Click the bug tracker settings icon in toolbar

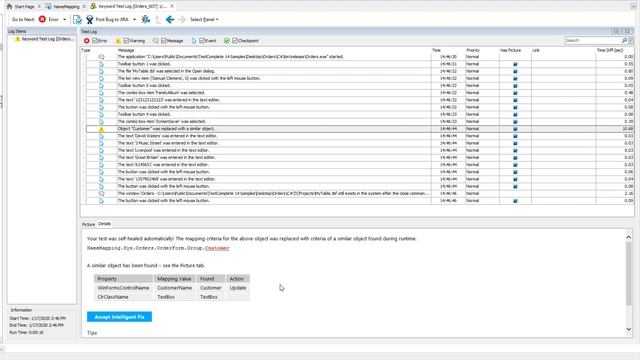(x=146, y=19)
